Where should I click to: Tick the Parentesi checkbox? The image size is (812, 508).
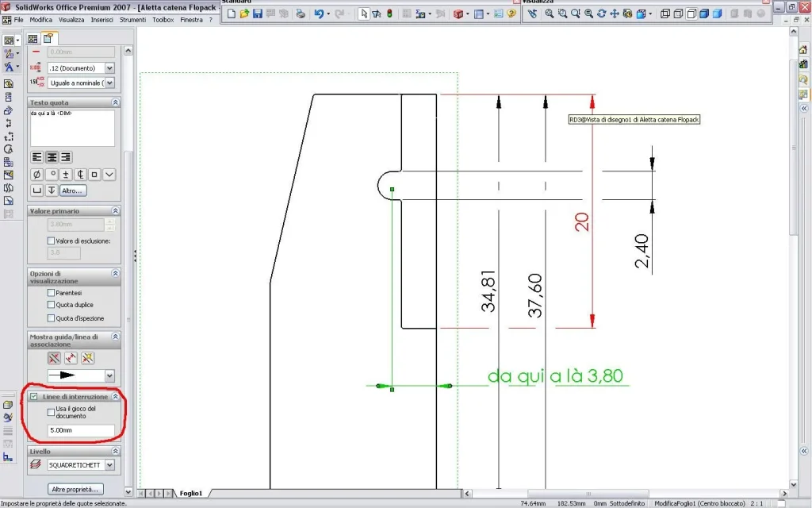click(x=51, y=293)
